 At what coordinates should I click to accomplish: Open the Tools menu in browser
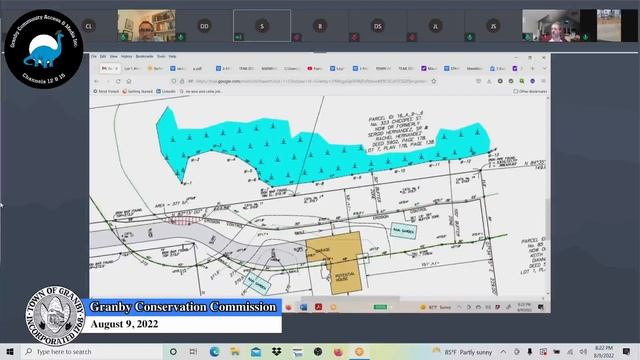[x=161, y=56]
